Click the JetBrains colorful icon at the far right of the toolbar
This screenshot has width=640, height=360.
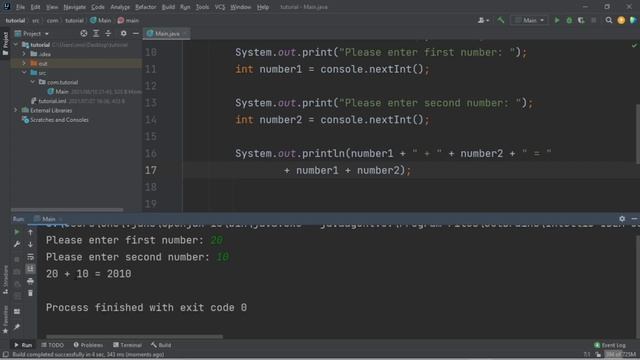[633, 20]
